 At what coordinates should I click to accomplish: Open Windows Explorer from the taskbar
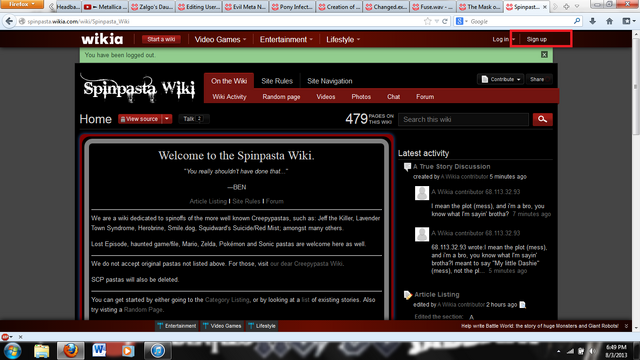click(42, 351)
